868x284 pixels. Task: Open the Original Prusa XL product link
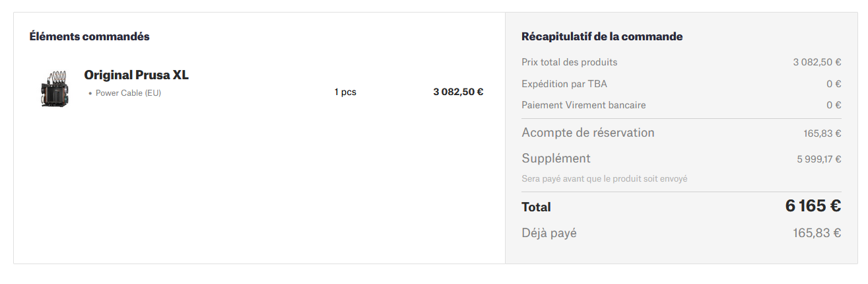pos(136,75)
